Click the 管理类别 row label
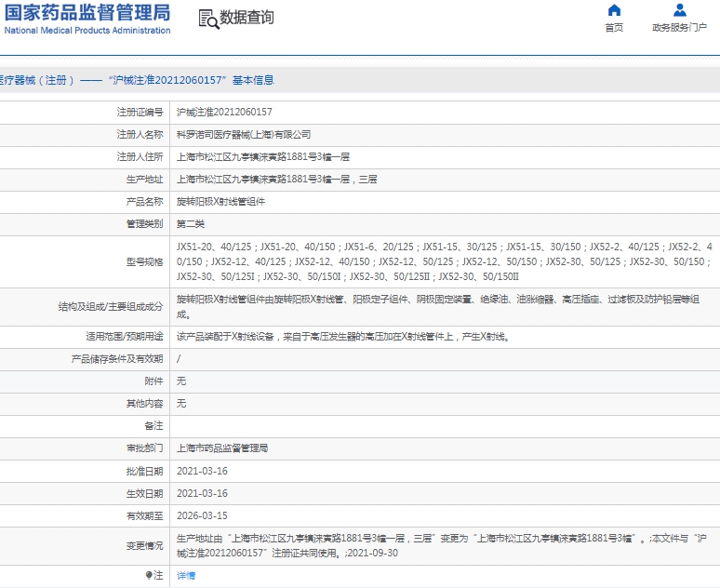 click(144, 224)
